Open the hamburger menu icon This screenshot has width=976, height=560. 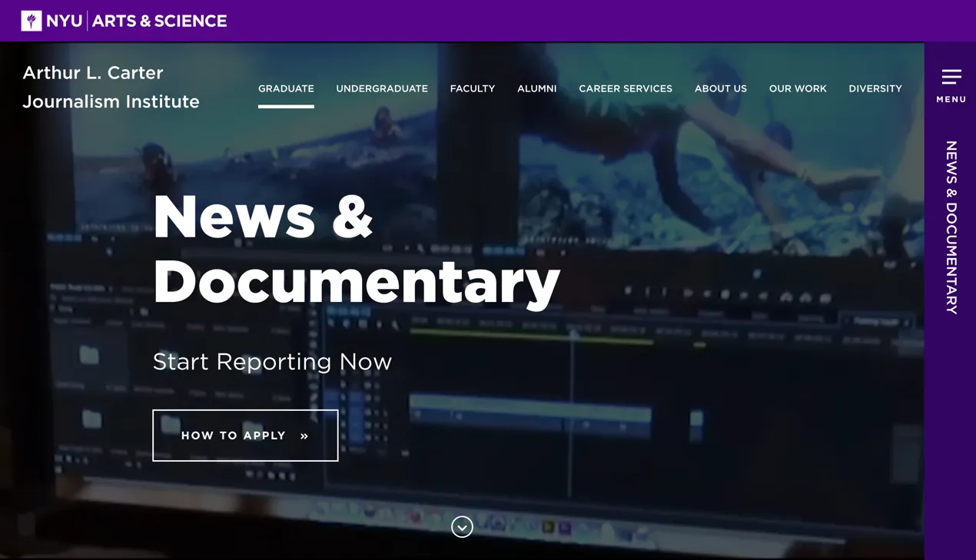951,77
